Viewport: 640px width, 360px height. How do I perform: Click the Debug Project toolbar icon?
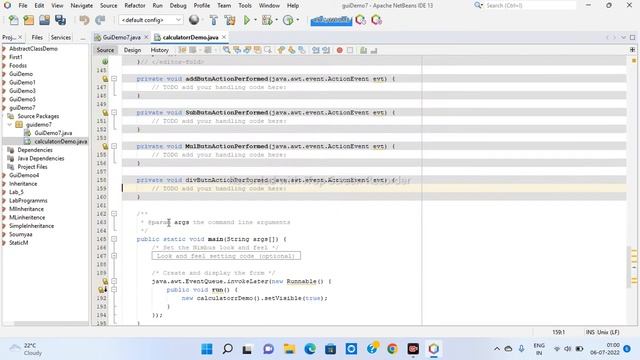[x=267, y=20]
